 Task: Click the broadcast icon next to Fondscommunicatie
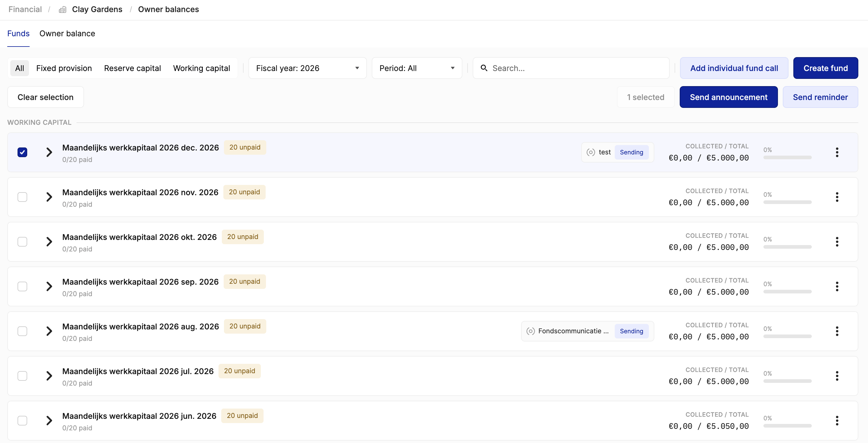530,331
